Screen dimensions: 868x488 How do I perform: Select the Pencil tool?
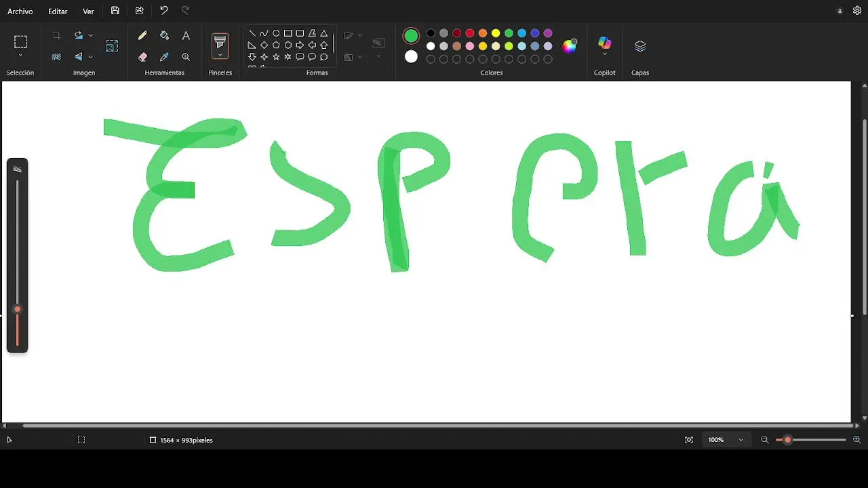tap(142, 36)
